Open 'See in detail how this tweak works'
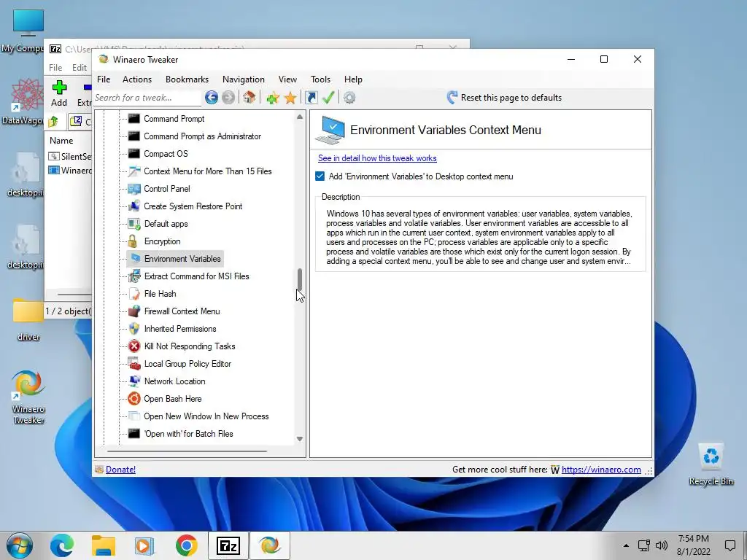The width and height of the screenshot is (747, 560). pyautogui.click(x=377, y=158)
